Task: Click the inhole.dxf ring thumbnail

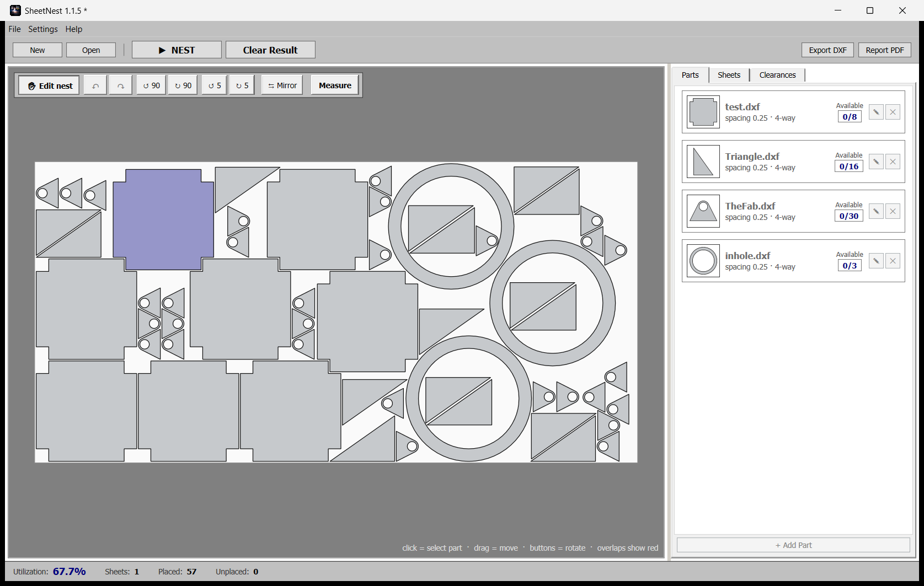Action: 703,261
